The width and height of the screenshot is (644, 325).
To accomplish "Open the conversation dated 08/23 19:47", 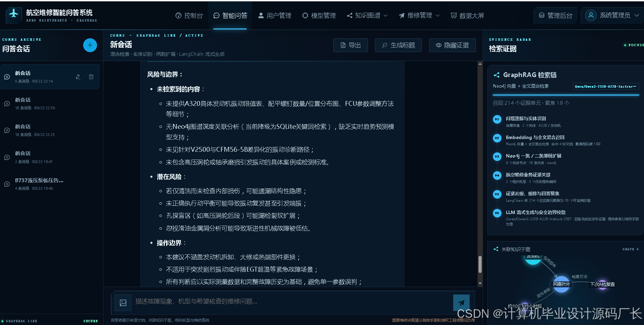I will (50, 157).
